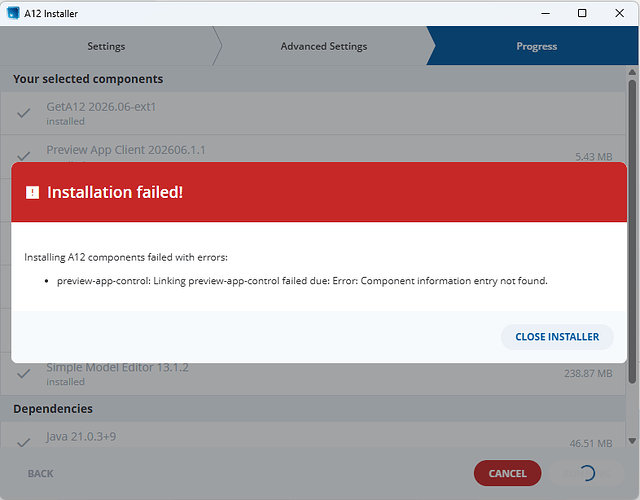Image resolution: width=640 pixels, height=500 pixels.
Task: Click the warning exclamation icon in error banner
Action: [32, 192]
